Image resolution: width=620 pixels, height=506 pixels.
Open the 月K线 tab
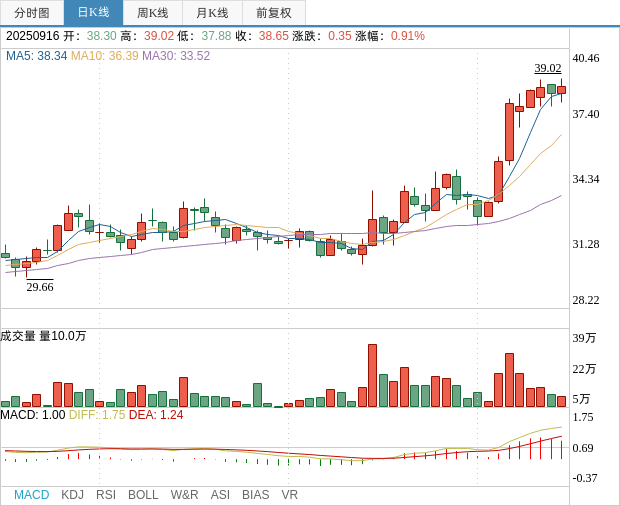point(212,13)
